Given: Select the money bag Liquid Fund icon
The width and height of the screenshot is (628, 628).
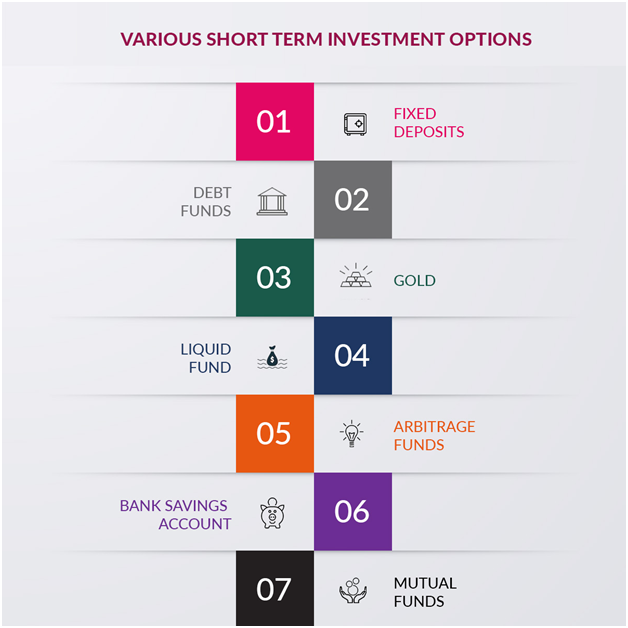Looking at the screenshot, I should point(272,357).
